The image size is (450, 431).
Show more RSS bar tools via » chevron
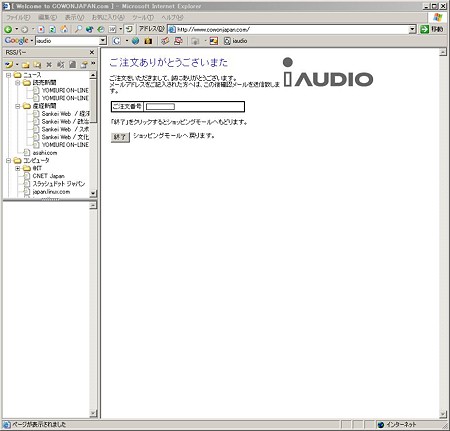pos(93,63)
